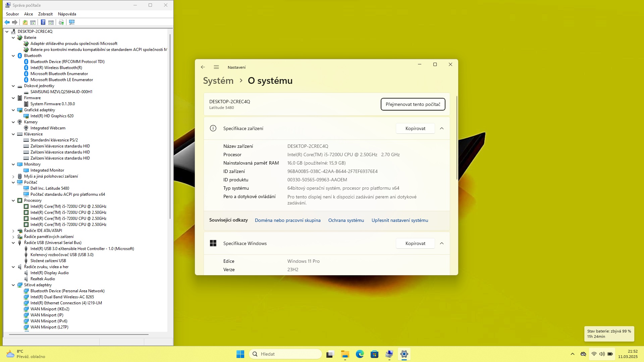644x362 pixels.
Task: Open the weather widget showing 8°C
Action: (x=26, y=354)
